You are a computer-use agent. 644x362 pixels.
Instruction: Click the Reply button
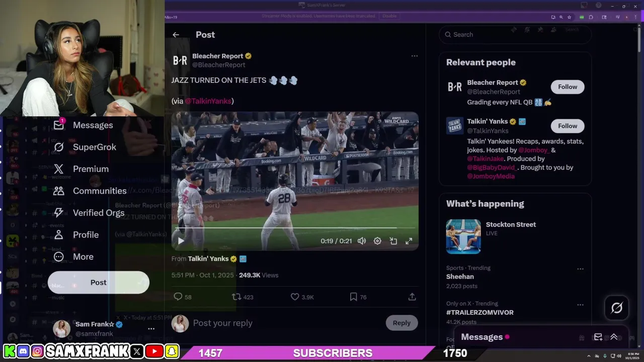pos(401,323)
